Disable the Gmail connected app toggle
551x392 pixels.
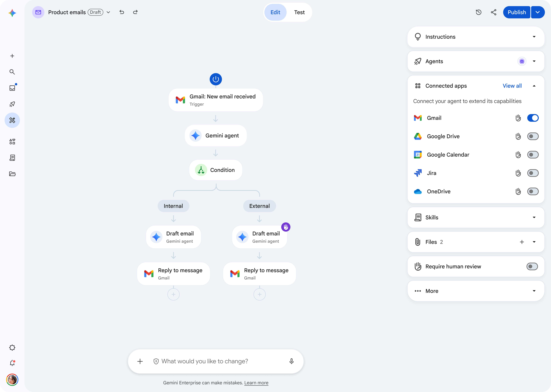533,118
